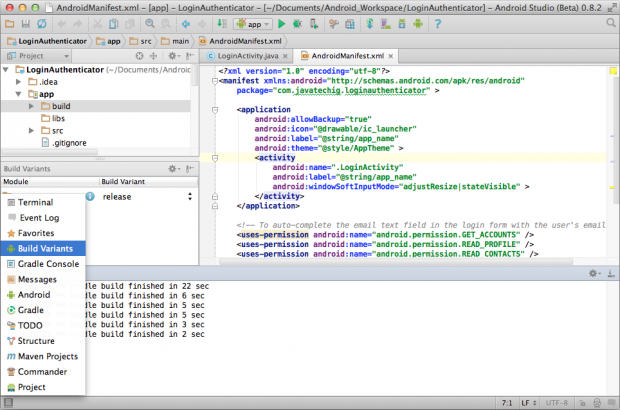The image size is (620, 410).
Task: Select Favorites from tool window menu
Action: 43,233
